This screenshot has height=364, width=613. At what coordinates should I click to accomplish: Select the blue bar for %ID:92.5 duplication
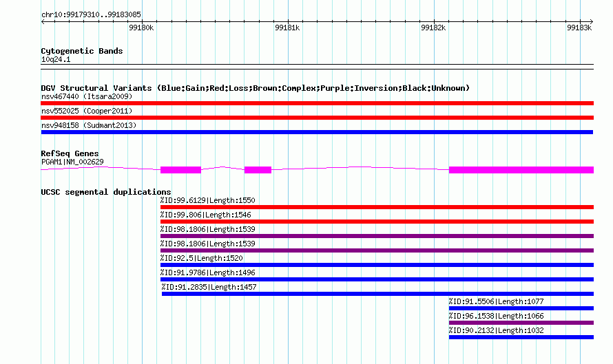(x=377, y=265)
